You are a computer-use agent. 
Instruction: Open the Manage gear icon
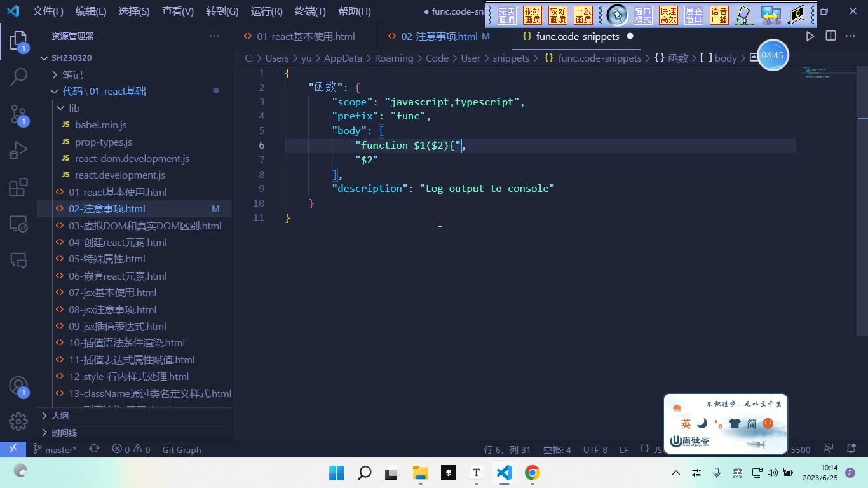[18, 421]
